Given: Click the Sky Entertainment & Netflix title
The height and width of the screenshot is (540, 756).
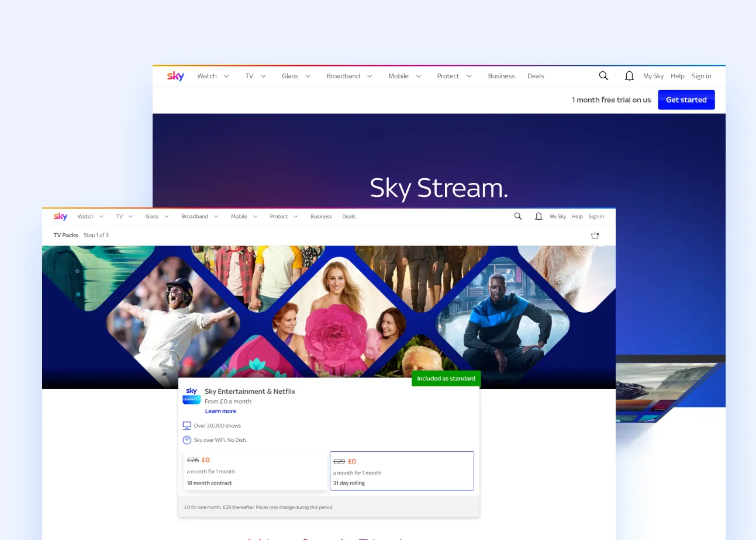Looking at the screenshot, I should (x=250, y=392).
